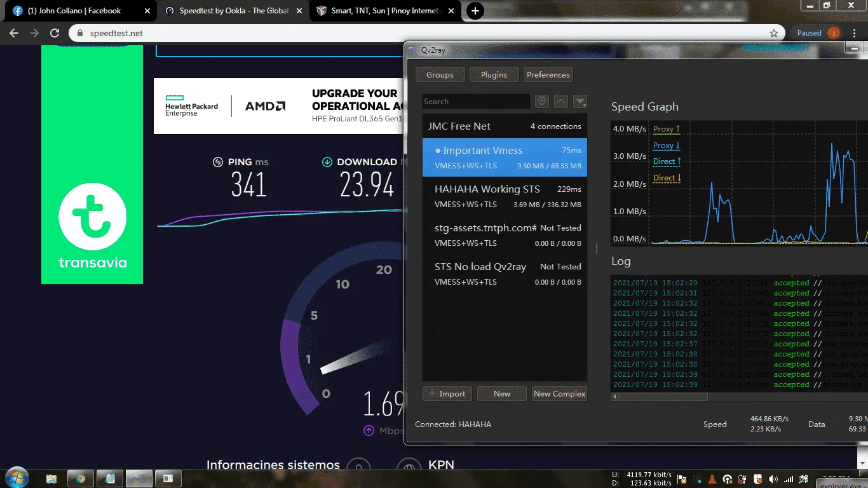868x488 pixels.
Task: Open the Hewlett Packard Enterprise AMD ad banner
Action: pos(278,106)
